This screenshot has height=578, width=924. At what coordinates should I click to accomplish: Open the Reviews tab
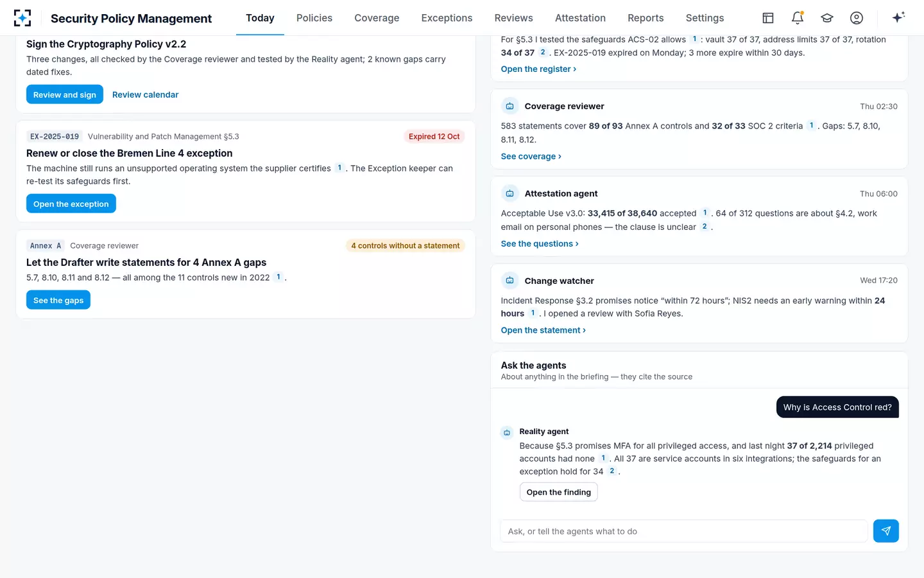pos(513,18)
